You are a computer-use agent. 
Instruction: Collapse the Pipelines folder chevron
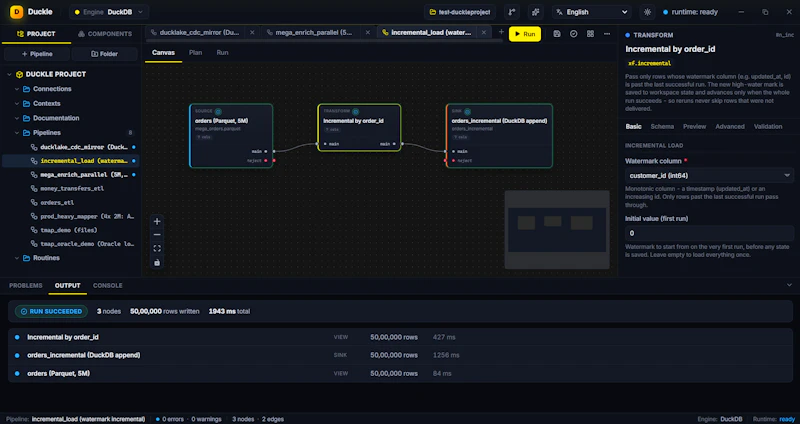17,133
